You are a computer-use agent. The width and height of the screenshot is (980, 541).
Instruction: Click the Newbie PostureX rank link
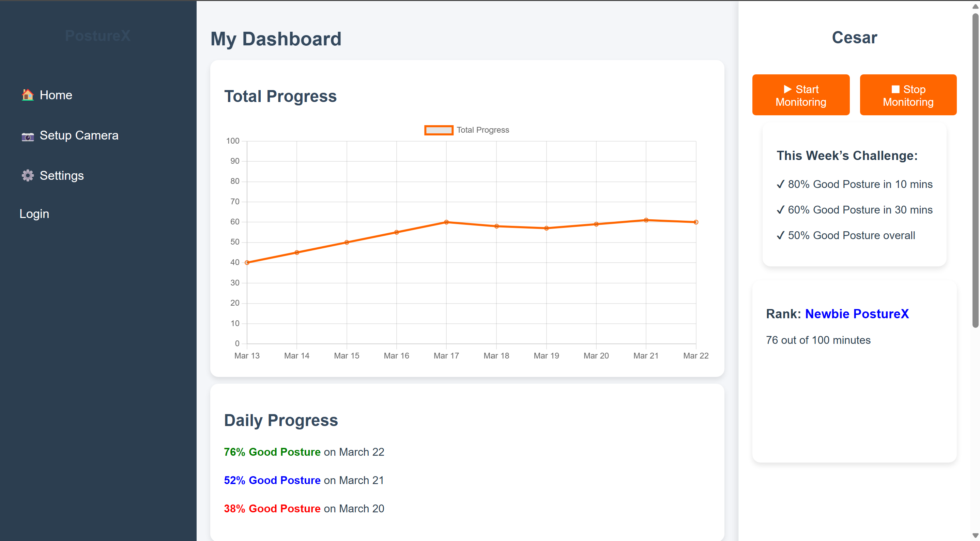(x=857, y=314)
